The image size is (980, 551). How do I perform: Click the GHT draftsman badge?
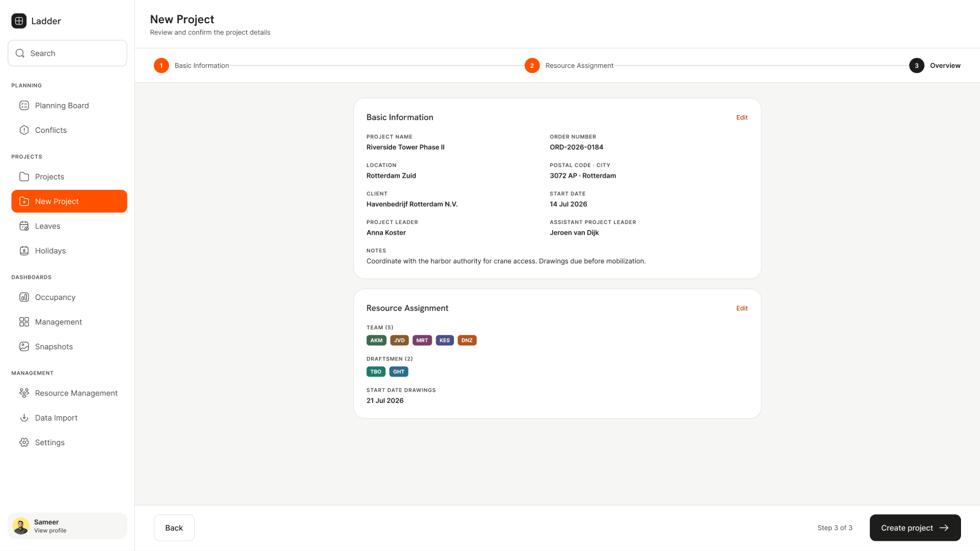point(399,372)
